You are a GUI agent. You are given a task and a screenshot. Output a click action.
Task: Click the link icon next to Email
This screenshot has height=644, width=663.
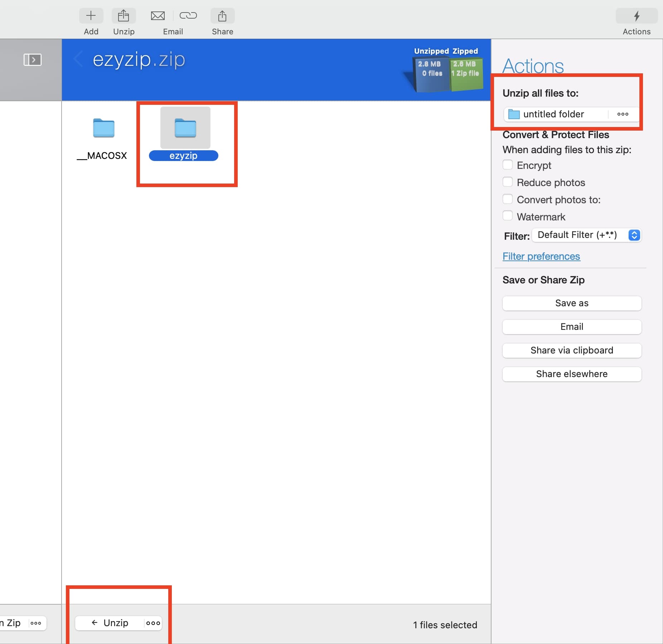tap(189, 16)
